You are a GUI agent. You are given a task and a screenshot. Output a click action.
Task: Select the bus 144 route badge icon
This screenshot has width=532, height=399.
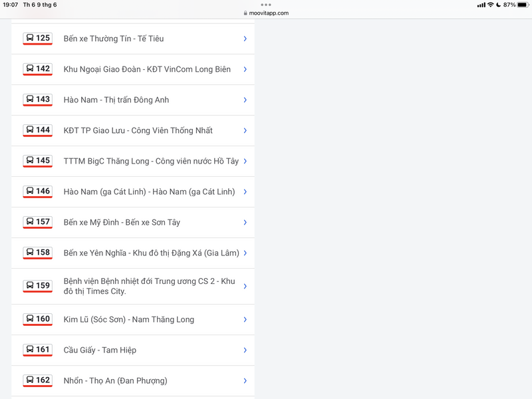coord(38,130)
